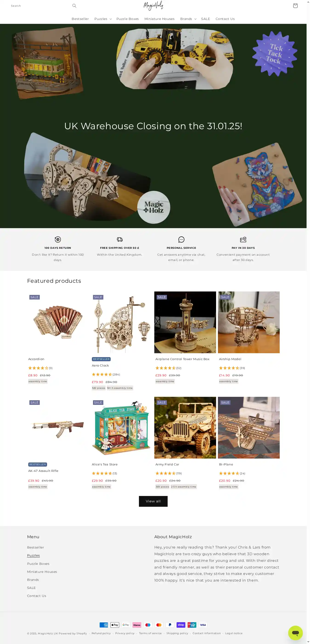Open Miniature Houses in navigation bar

pyautogui.click(x=159, y=19)
